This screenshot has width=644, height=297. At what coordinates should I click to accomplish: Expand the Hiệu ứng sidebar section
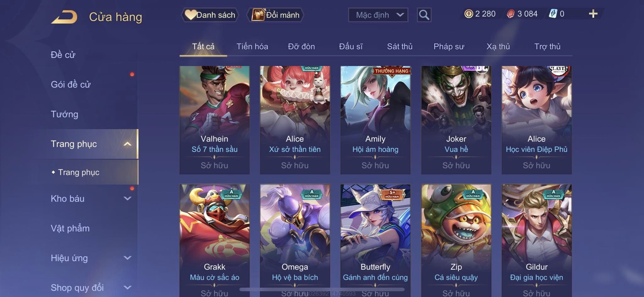127,258
